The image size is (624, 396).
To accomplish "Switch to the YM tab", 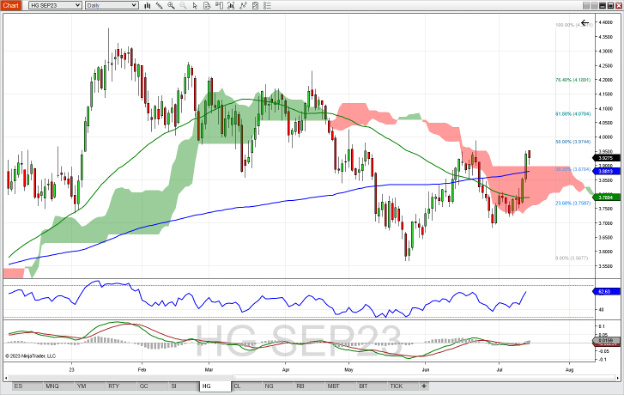I will coord(90,386).
